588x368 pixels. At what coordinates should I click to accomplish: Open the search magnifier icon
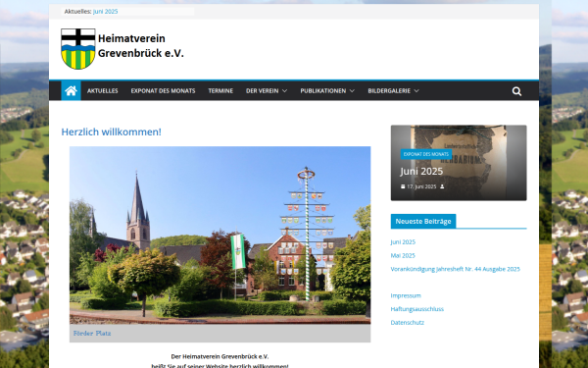(516, 91)
